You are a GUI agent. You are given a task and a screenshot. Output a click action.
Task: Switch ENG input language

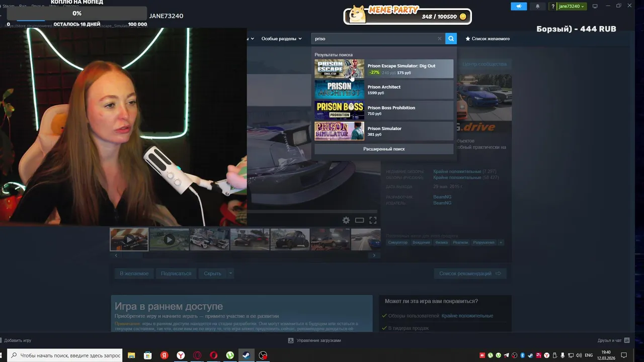pos(589,355)
